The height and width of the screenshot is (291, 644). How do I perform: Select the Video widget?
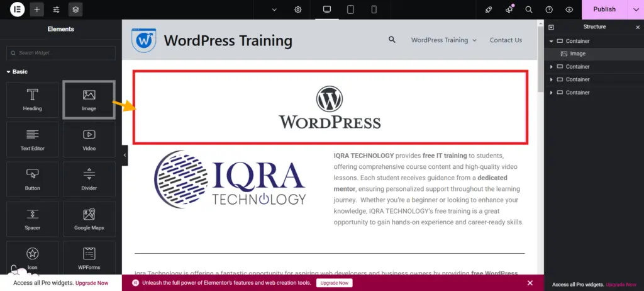coord(89,139)
